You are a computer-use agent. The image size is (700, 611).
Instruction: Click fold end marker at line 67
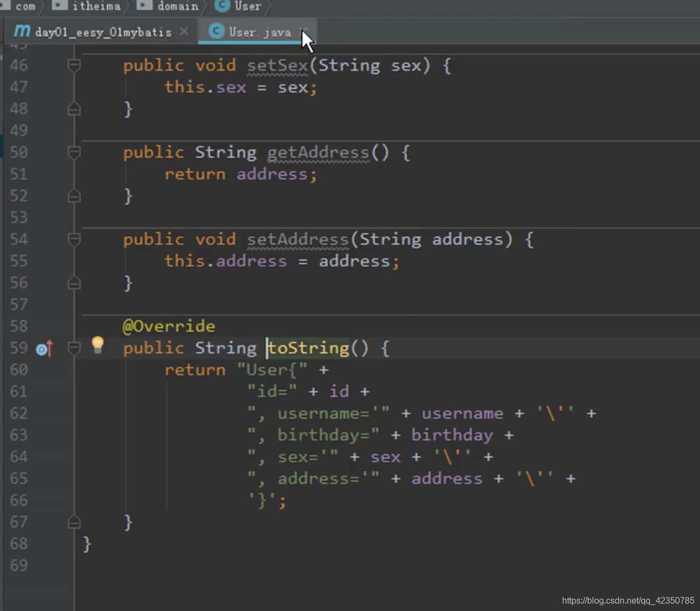[x=74, y=522]
